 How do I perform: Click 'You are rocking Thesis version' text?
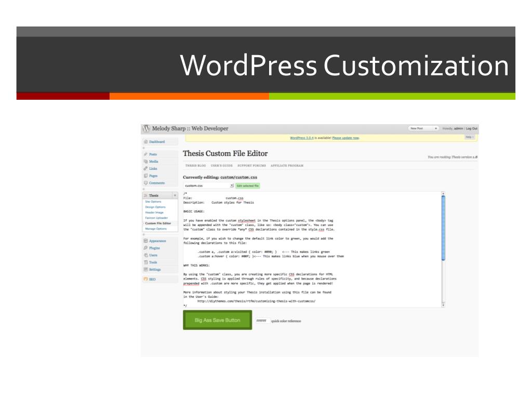pos(453,157)
